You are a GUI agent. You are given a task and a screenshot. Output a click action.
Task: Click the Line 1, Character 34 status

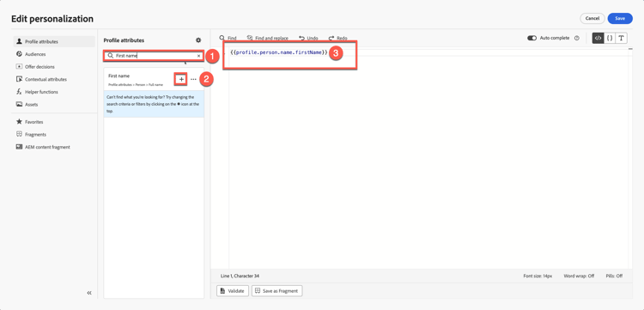(x=240, y=276)
